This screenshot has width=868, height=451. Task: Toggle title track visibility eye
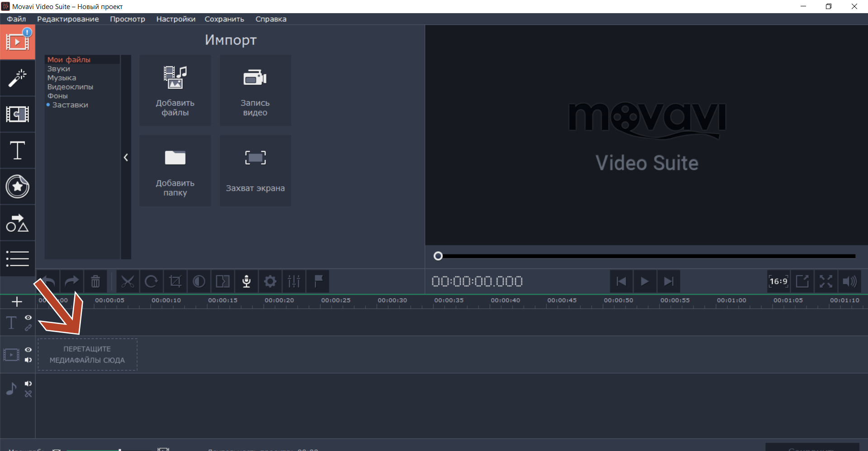click(28, 318)
